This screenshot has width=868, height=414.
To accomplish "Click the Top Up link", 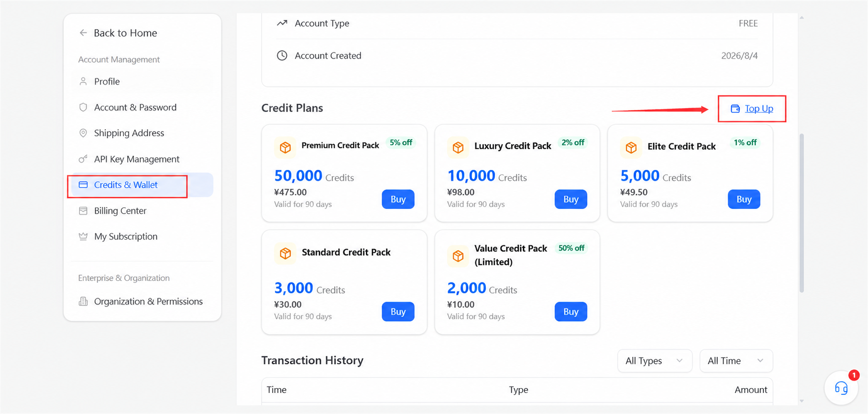I will click(759, 109).
